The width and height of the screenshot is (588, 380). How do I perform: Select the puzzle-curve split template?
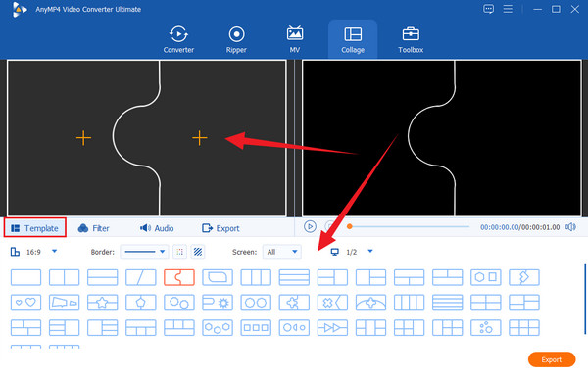pyautogui.click(x=179, y=278)
